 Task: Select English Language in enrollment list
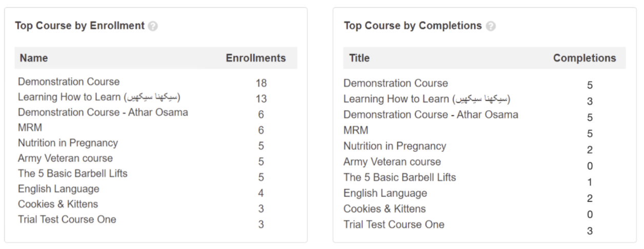[58, 189]
